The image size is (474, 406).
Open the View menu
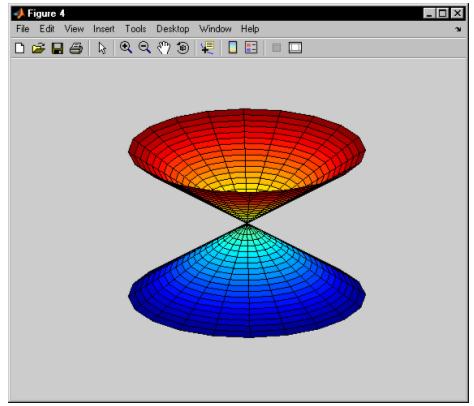click(74, 29)
